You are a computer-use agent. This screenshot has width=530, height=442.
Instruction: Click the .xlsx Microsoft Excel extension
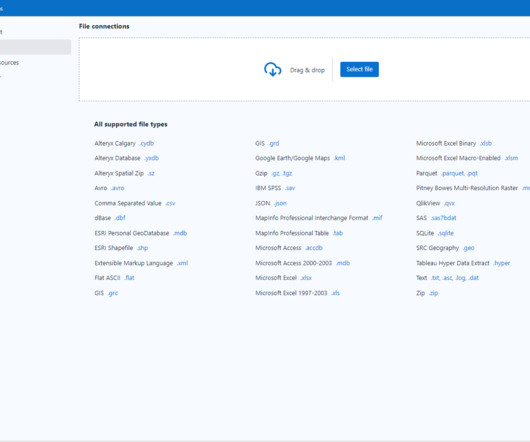[306, 278]
